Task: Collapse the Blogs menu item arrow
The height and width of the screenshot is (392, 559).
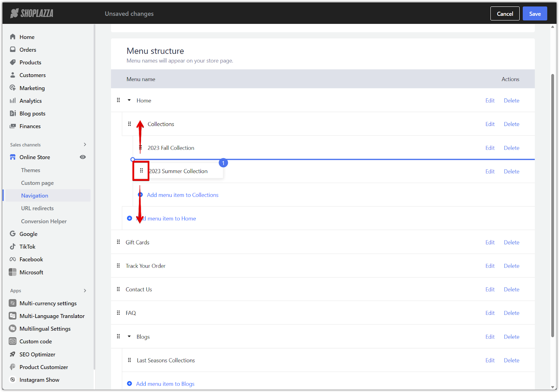Action: [129, 336]
